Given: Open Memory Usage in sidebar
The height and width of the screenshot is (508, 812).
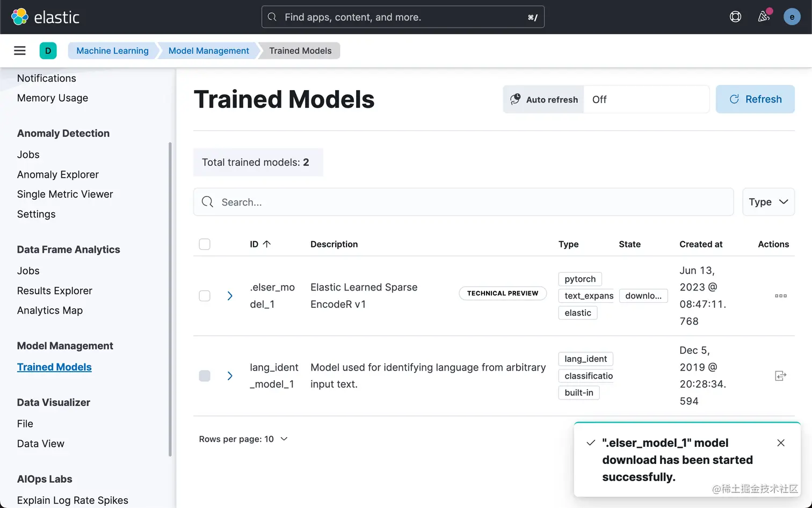Looking at the screenshot, I should [x=53, y=98].
